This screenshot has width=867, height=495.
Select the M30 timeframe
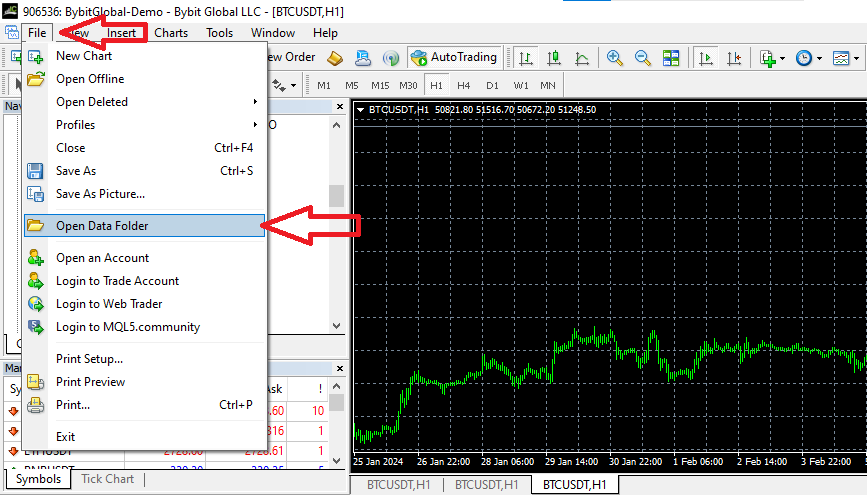click(408, 86)
